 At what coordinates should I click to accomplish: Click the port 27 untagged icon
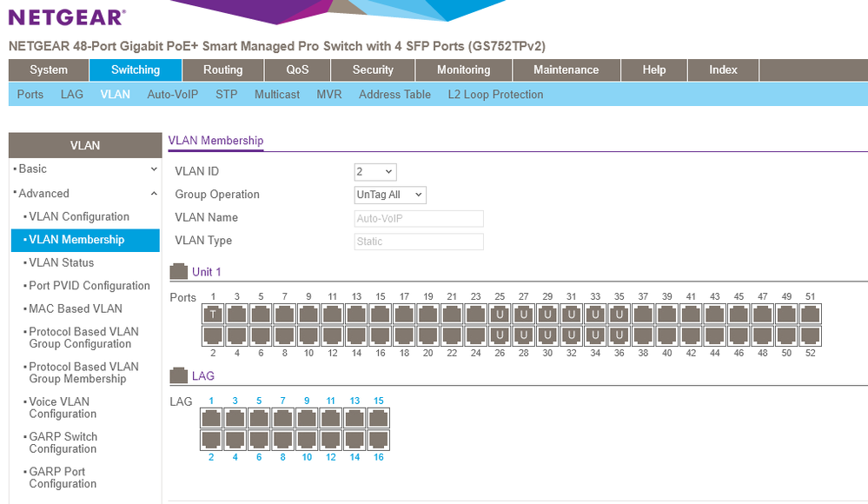524,314
